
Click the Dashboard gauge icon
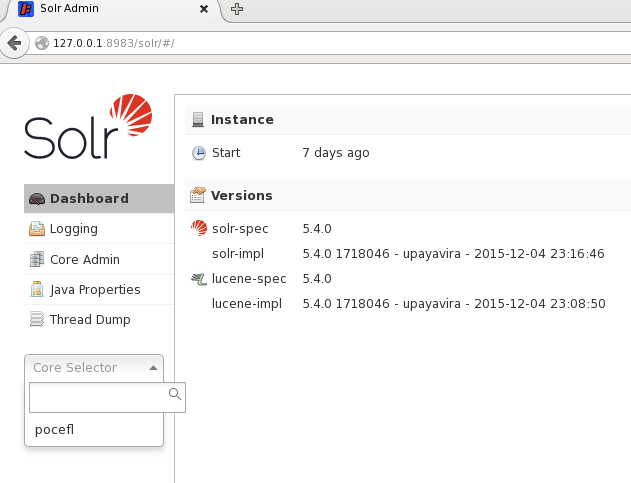pyautogui.click(x=37, y=199)
